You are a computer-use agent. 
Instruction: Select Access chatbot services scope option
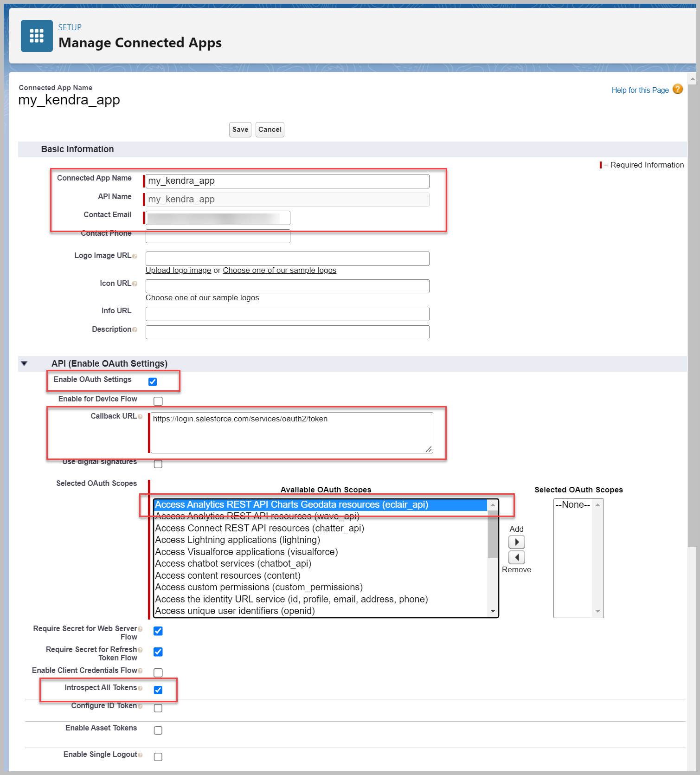click(233, 563)
